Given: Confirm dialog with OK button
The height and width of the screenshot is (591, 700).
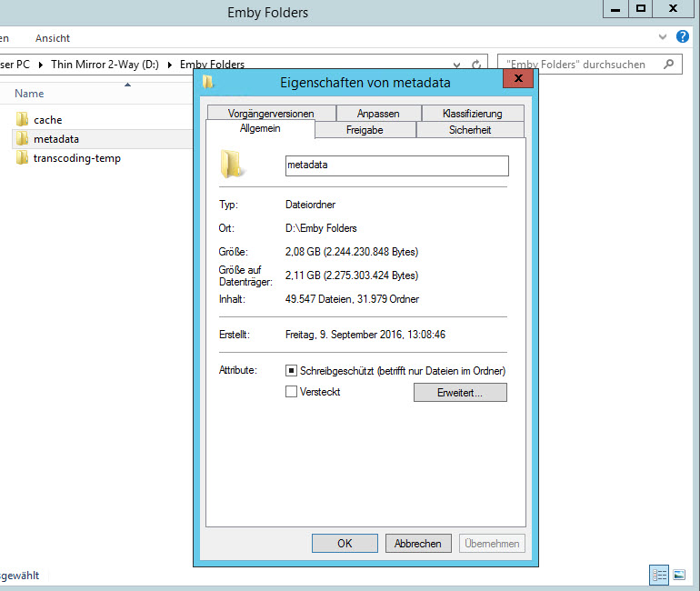Looking at the screenshot, I should coord(345,543).
